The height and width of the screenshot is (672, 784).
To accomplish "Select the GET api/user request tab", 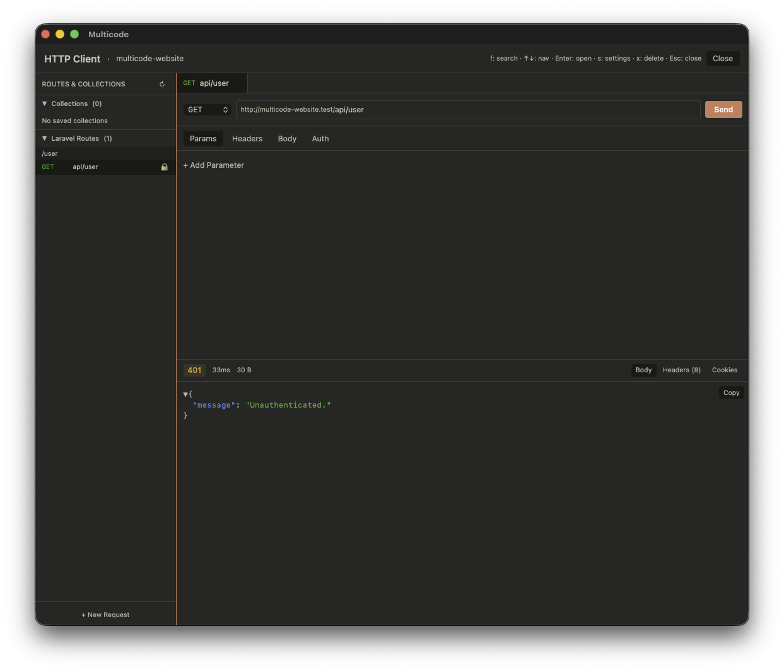I will pyautogui.click(x=212, y=83).
